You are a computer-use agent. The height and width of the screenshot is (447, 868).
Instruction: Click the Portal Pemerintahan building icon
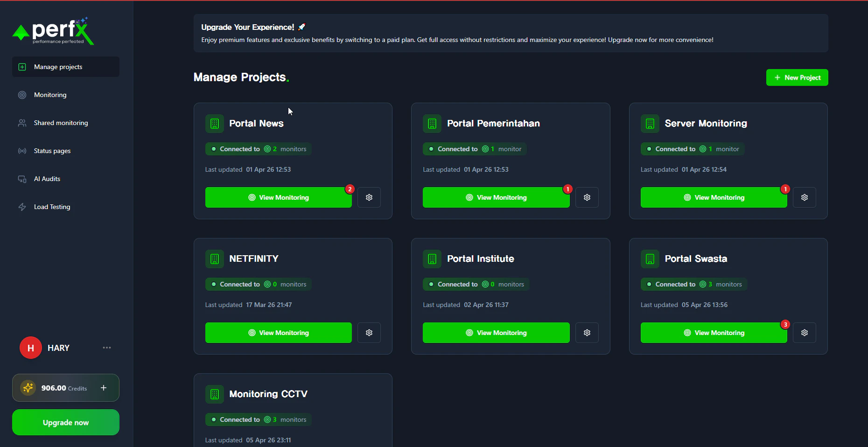(432, 124)
